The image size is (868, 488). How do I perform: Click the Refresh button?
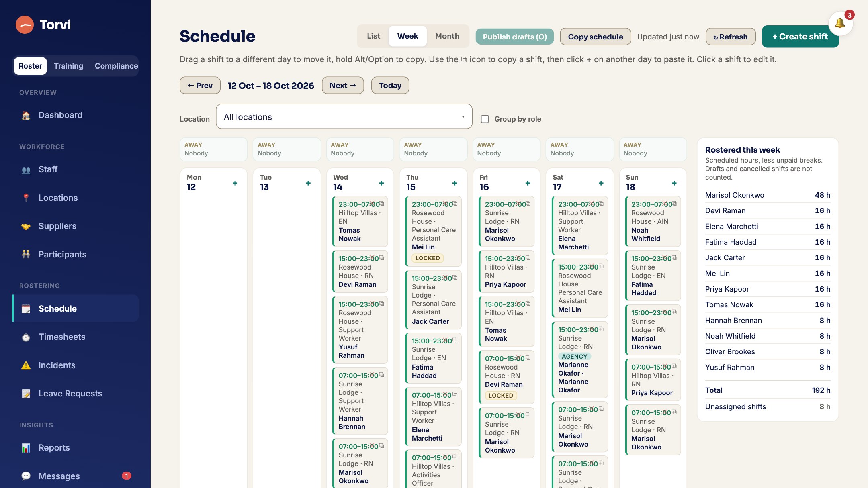coord(731,37)
